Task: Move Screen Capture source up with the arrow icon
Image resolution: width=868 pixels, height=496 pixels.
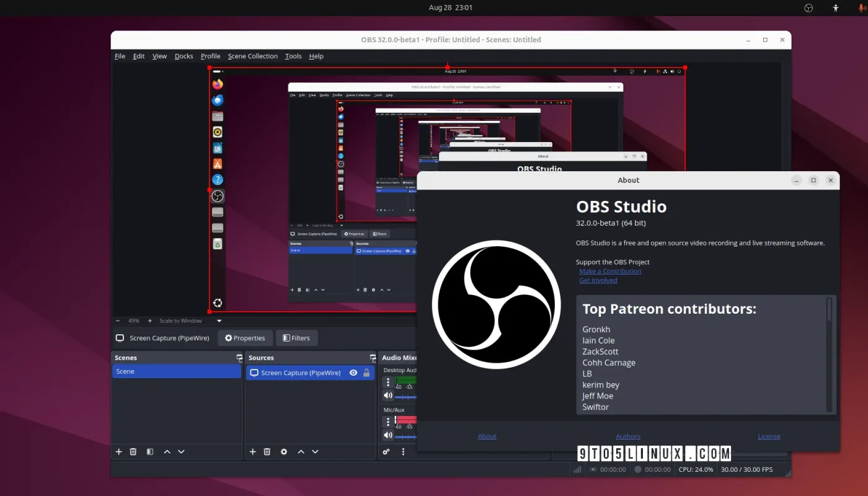Action: pyautogui.click(x=301, y=451)
